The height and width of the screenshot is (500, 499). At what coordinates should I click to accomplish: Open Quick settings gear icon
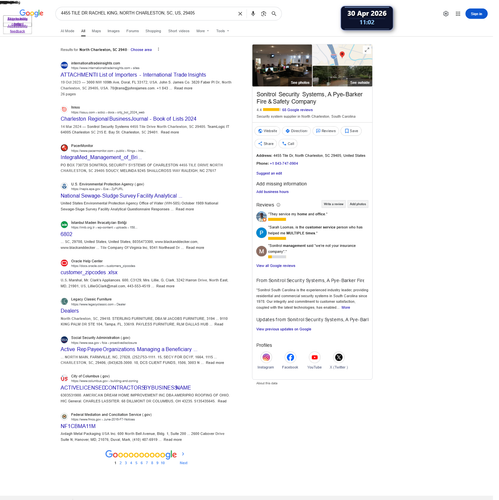446,14
